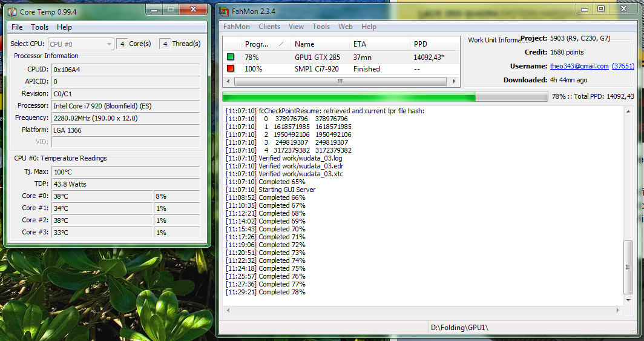Click the thread count box next to Thread(s)
Viewport: 644px width, 341px height.
coord(165,44)
